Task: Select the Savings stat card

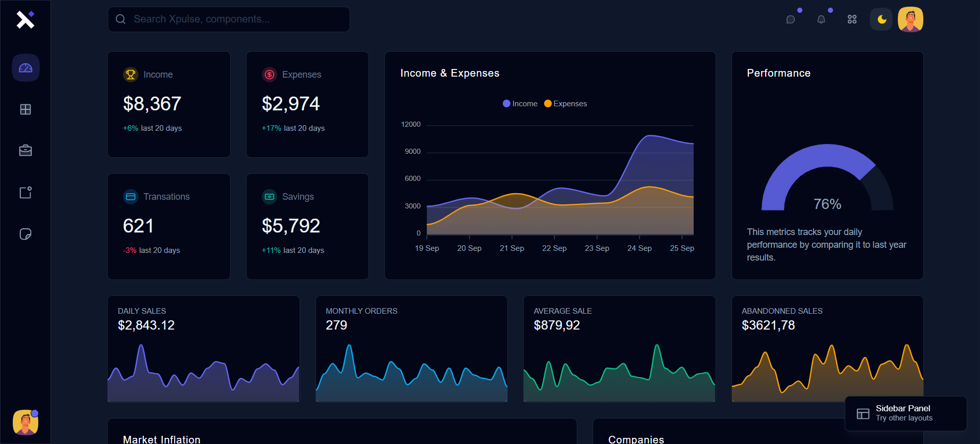Action: tap(307, 226)
